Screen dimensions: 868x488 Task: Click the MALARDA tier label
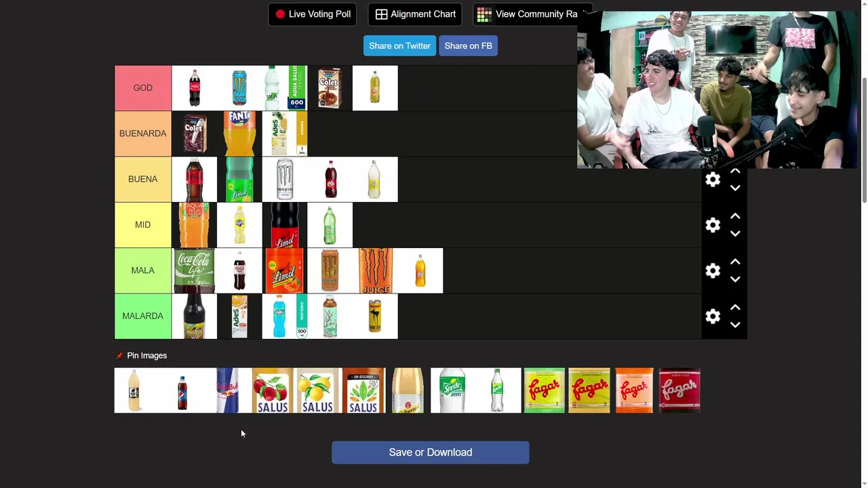143,316
